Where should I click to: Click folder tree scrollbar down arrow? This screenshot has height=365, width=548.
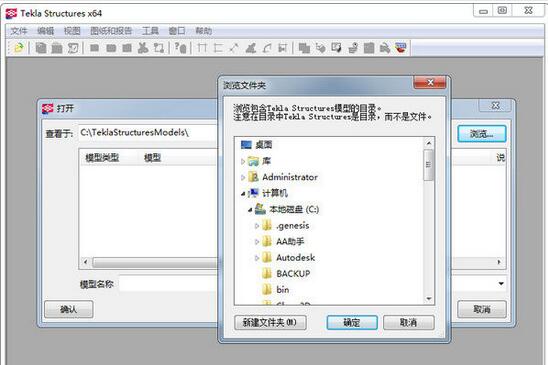428,299
